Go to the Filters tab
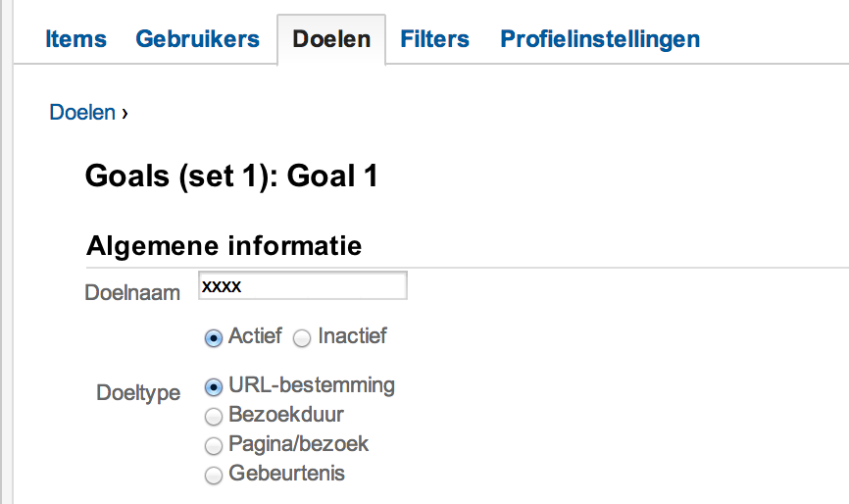 point(434,39)
